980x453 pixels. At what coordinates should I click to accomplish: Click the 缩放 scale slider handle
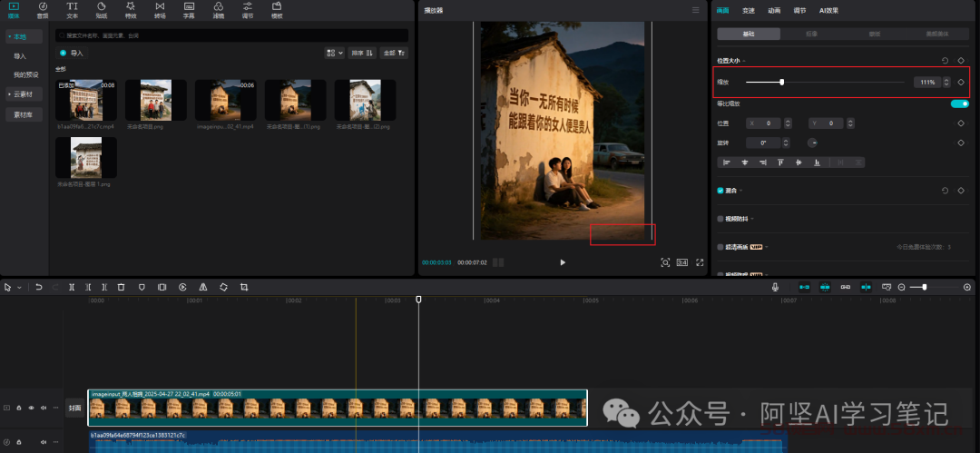coord(781,82)
